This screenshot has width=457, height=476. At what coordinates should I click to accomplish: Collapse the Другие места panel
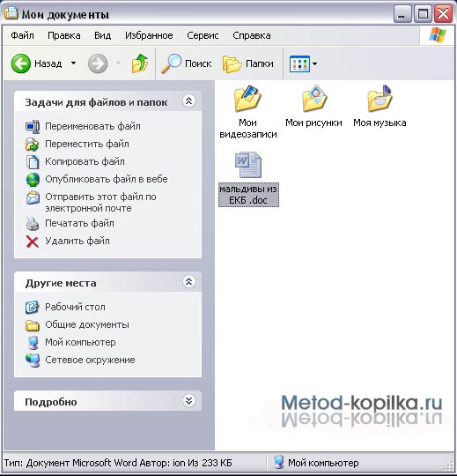click(x=188, y=282)
